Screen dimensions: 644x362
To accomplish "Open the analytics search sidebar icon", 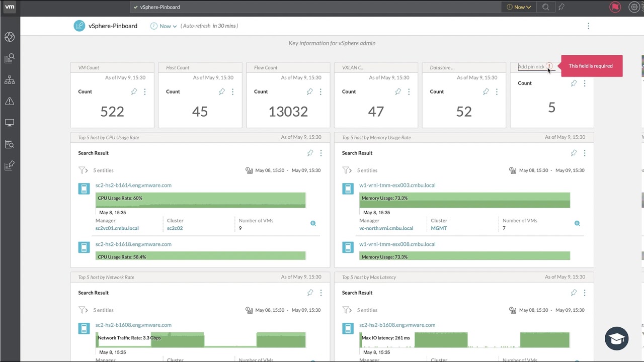I will [x=10, y=58].
